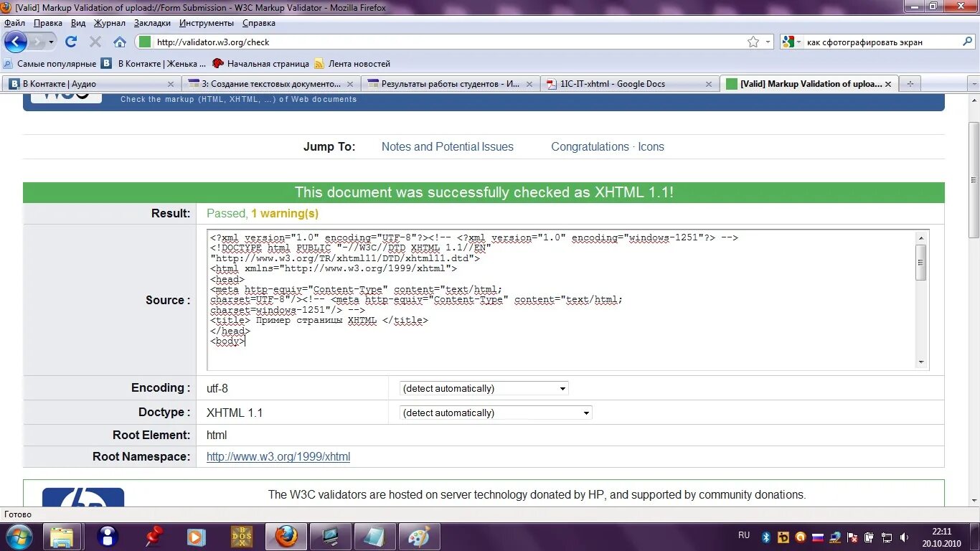
Task: Open the Paint palette taskbar icon
Action: (418, 537)
